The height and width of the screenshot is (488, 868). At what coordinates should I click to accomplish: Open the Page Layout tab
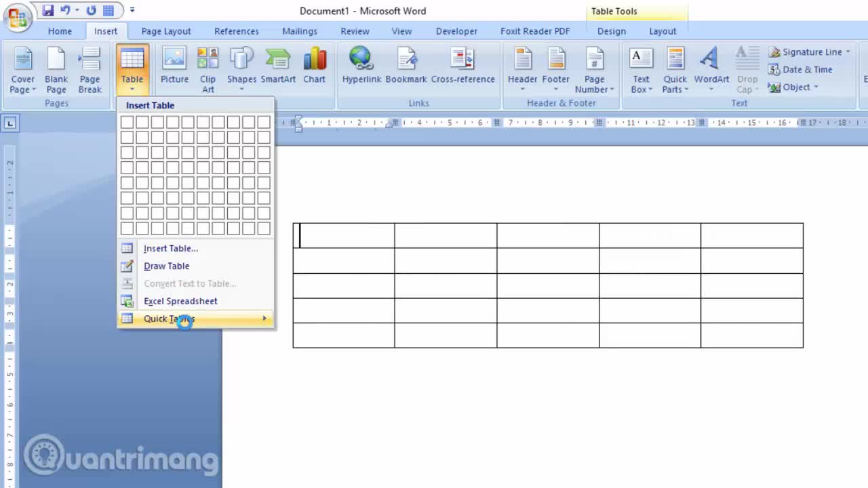pos(166,31)
